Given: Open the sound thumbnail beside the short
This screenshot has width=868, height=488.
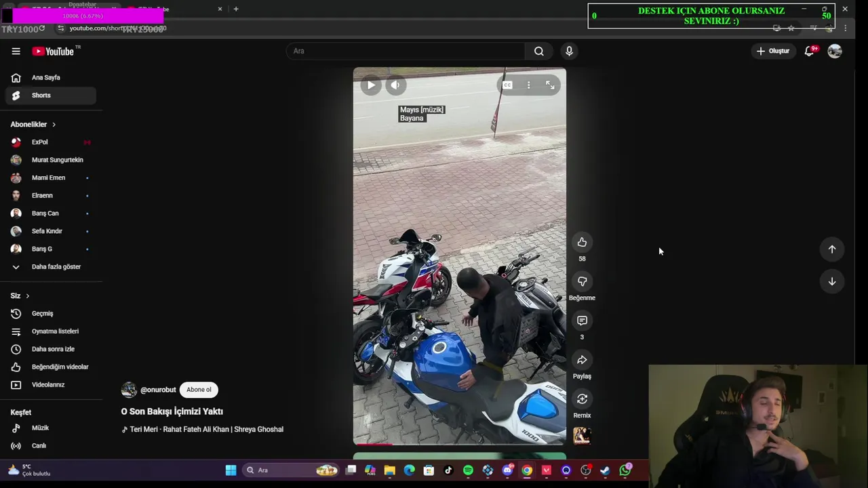Looking at the screenshot, I should coord(582,435).
